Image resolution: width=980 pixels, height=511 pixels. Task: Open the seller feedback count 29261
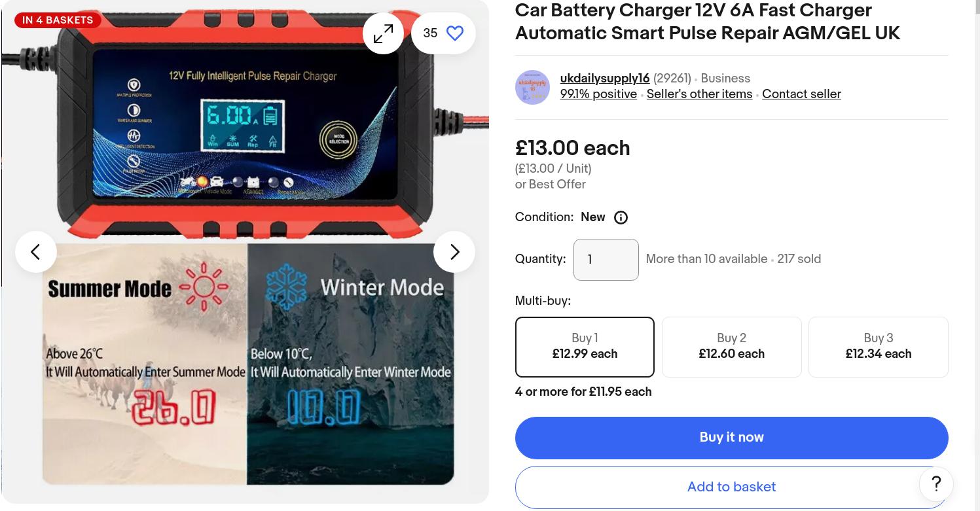click(x=672, y=79)
